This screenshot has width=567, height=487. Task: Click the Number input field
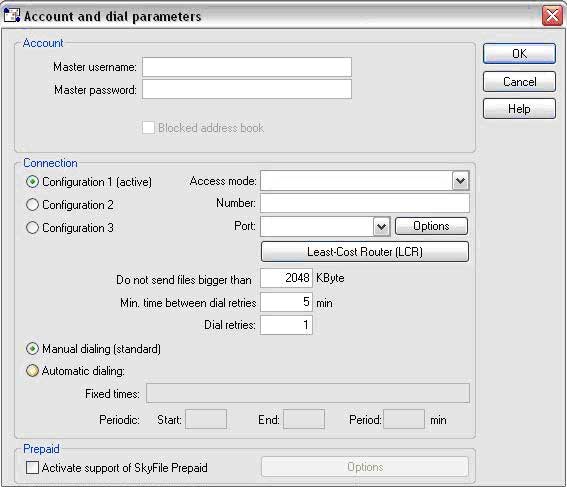click(365, 203)
